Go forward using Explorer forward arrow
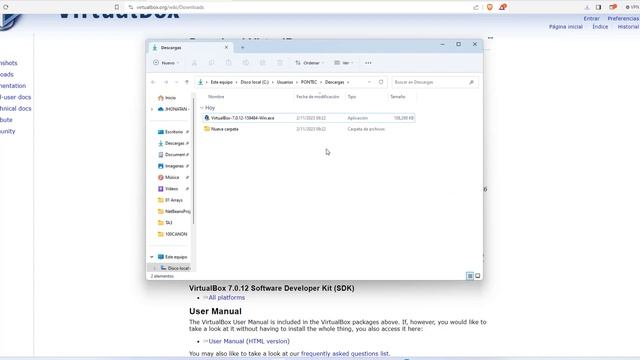This screenshot has width=640, height=360. [x=166, y=82]
